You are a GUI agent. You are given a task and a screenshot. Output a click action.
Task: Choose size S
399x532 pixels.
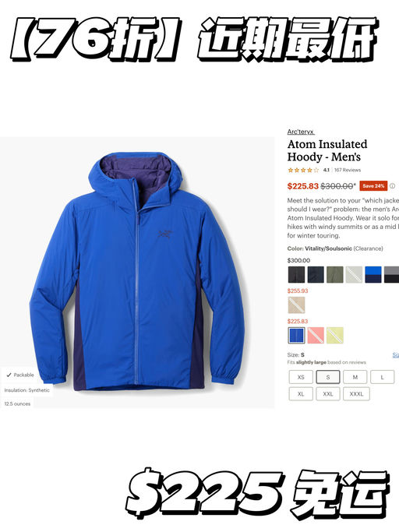[327, 377]
